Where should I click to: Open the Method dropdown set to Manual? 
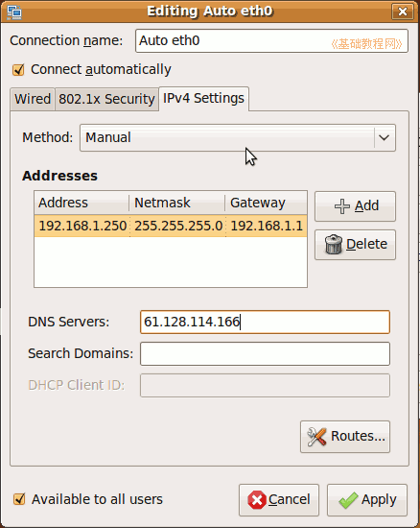click(238, 137)
